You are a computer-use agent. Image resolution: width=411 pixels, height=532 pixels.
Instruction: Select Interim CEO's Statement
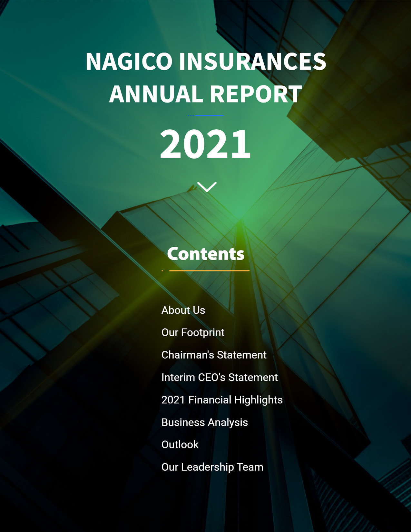[219, 378]
